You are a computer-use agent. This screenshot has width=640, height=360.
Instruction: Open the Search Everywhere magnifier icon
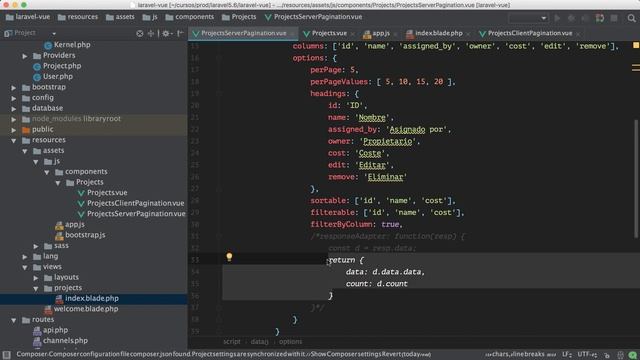point(631,18)
